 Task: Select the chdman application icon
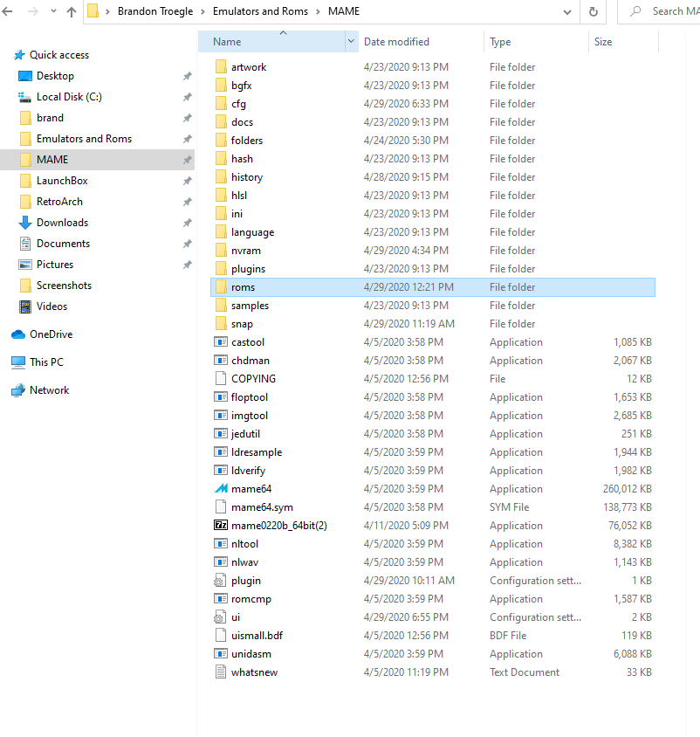point(221,360)
